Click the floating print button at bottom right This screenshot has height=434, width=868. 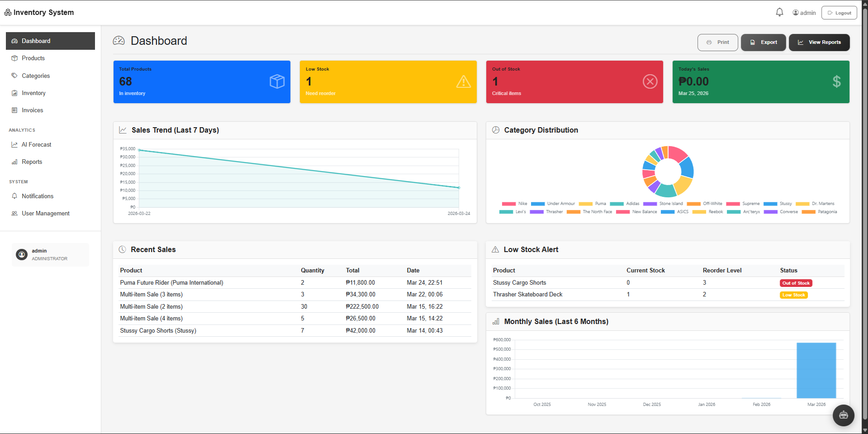pos(843,415)
